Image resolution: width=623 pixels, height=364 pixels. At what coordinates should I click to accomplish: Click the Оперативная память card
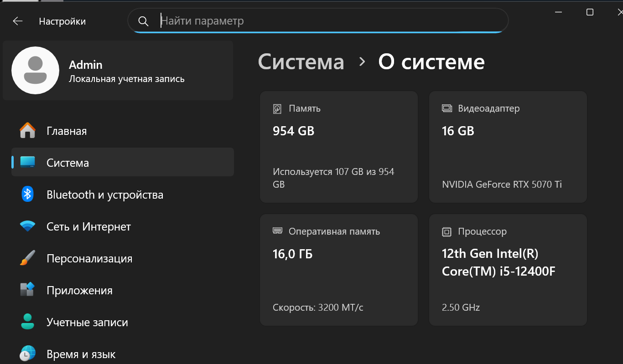[x=338, y=270]
